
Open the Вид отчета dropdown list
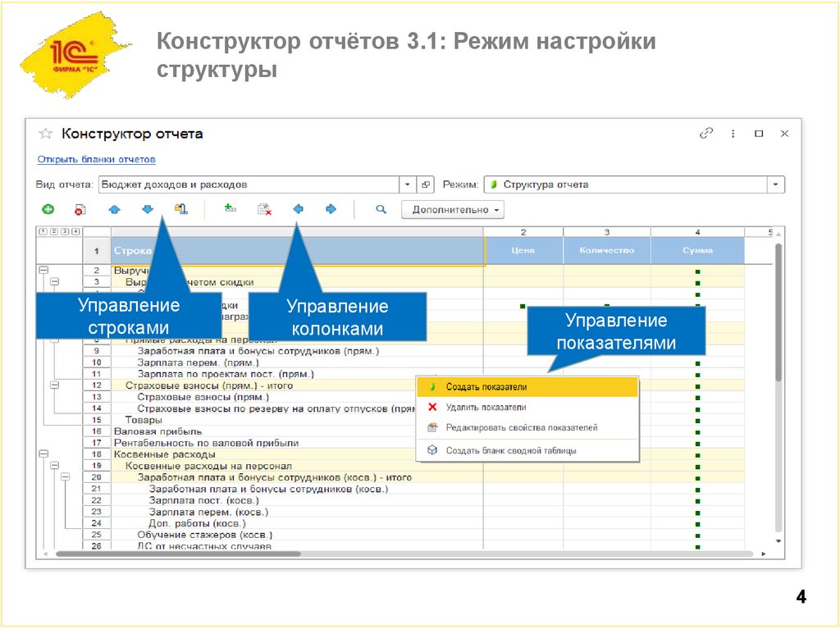tap(408, 184)
